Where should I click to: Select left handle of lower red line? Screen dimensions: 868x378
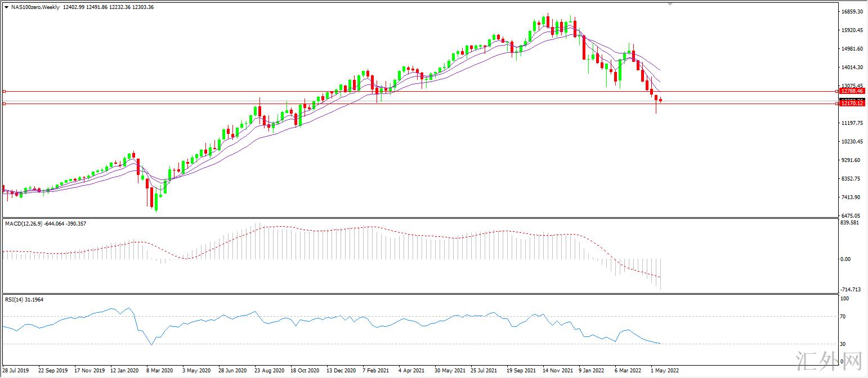coord(5,103)
